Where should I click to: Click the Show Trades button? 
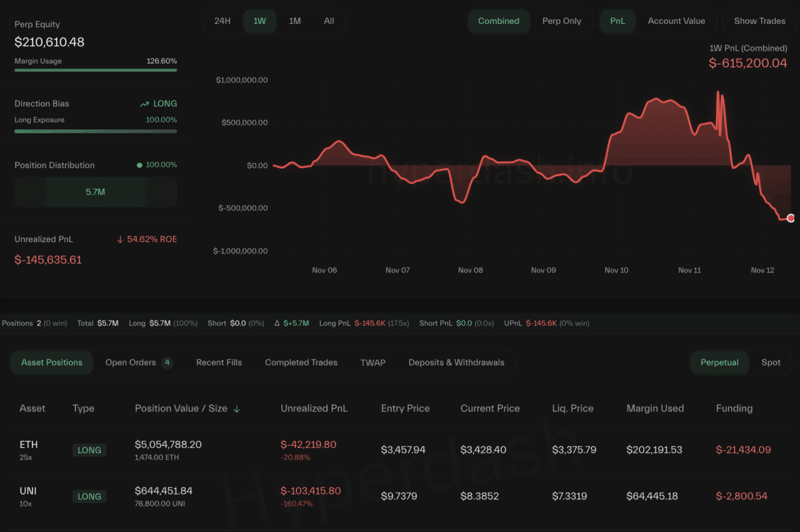759,21
